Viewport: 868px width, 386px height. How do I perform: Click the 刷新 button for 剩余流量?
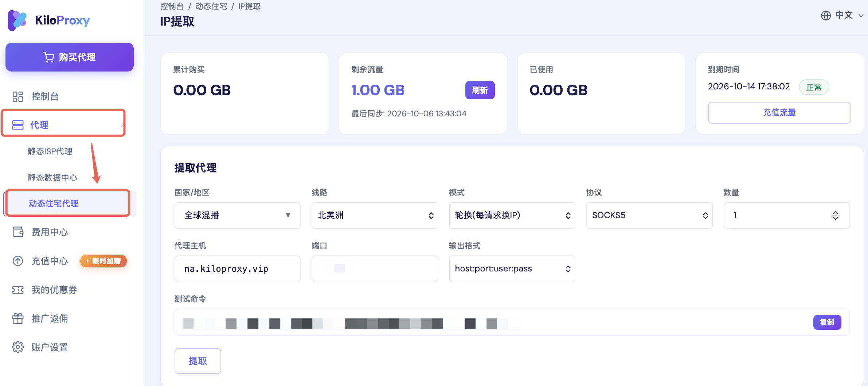click(x=480, y=90)
